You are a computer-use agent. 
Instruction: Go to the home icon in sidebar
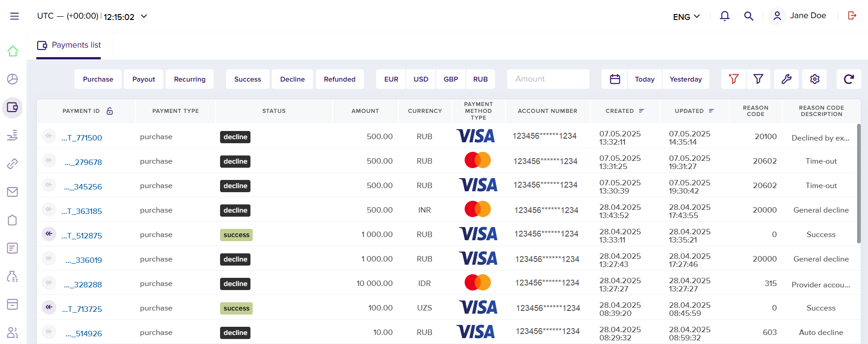13,51
